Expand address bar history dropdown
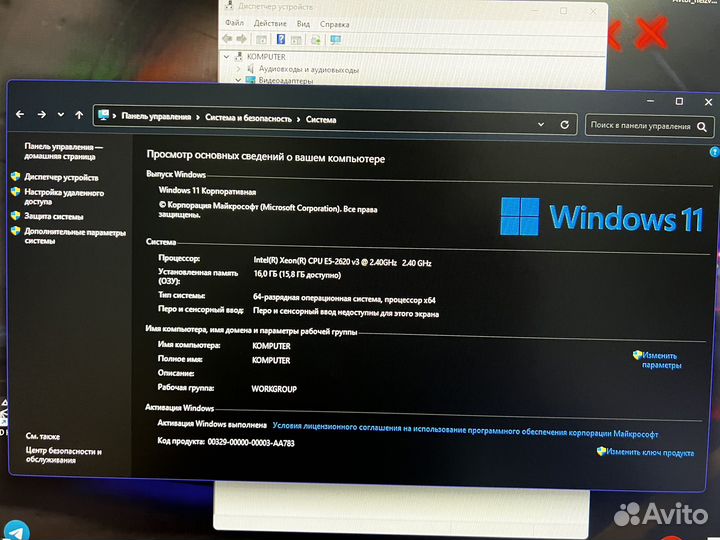Screen dimensions: 720x540 click(x=541, y=124)
